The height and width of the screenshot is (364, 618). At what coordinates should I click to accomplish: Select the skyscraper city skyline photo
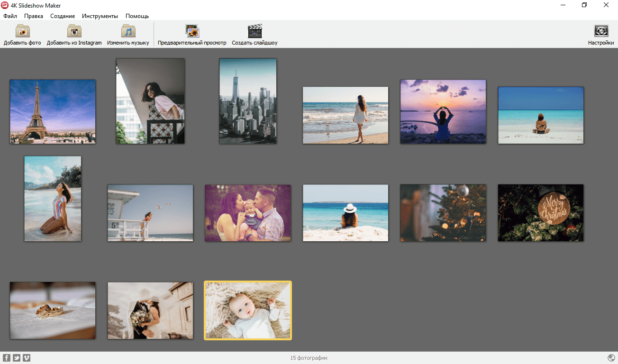coord(248,101)
